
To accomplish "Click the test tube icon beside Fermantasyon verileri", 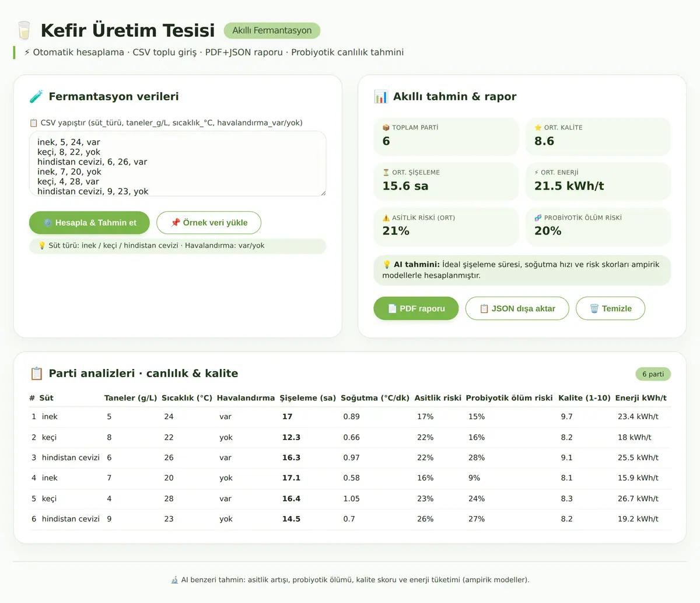I will click(x=36, y=97).
